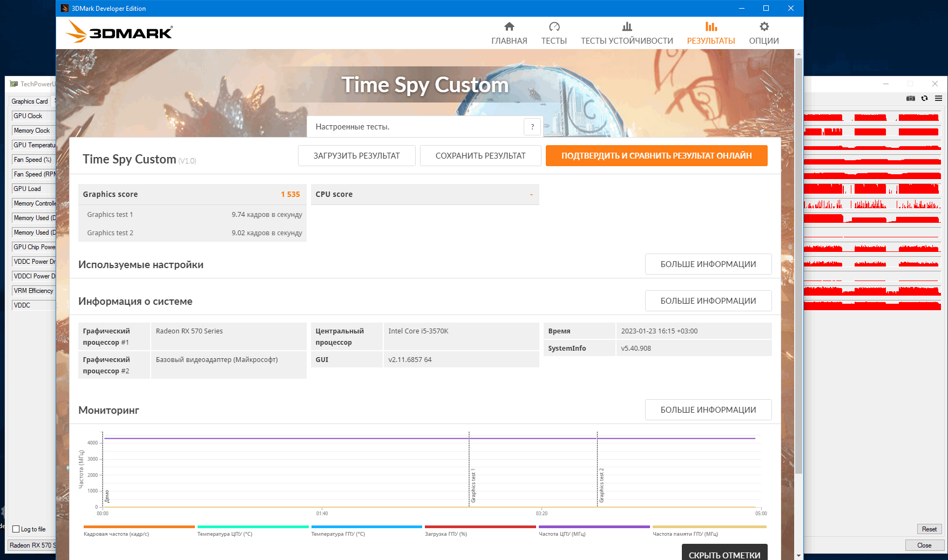This screenshot has width=948, height=560.
Task: Open GPU Load sensor dropdown
Action: pos(33,189)
